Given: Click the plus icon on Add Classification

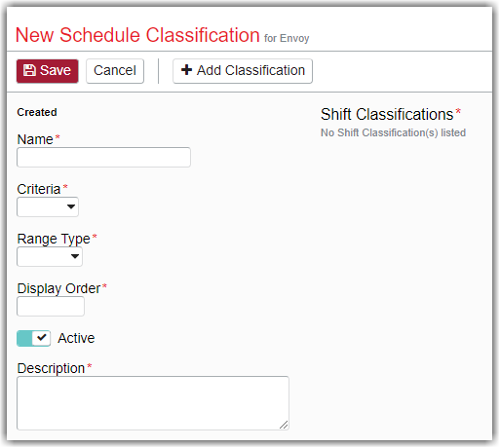Looking at the screenshot, I should click(x=186, y=70).
